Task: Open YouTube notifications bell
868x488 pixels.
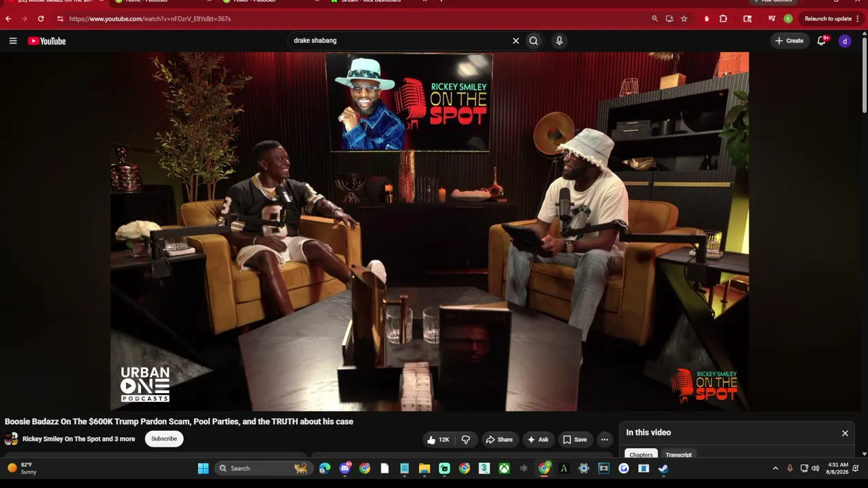Action: point(822,41)
